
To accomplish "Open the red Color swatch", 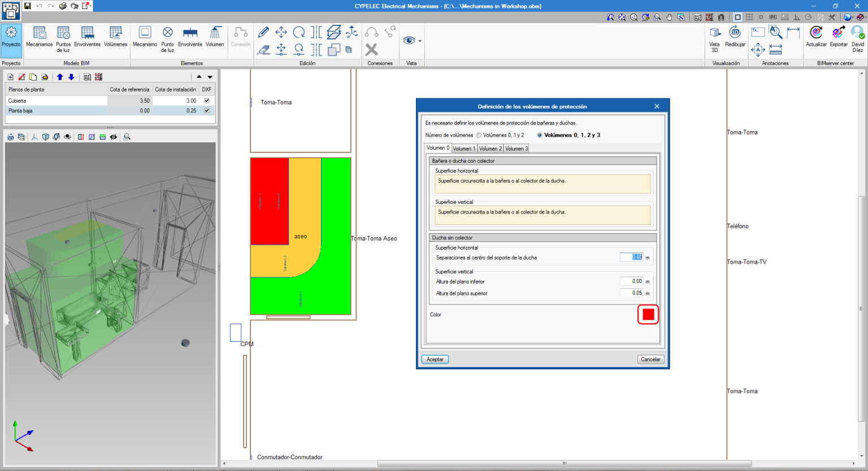I will point(648,315).
